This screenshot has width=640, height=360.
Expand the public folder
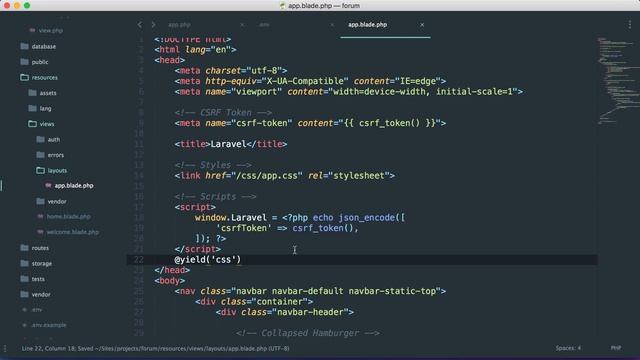(x=40, y=62)
